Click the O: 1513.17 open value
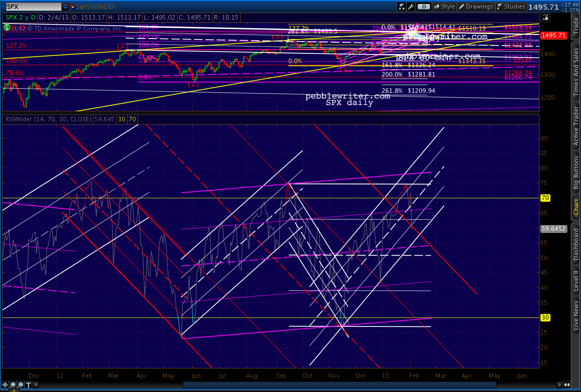The height and width of the screenshot is (392, 581). 88,18
